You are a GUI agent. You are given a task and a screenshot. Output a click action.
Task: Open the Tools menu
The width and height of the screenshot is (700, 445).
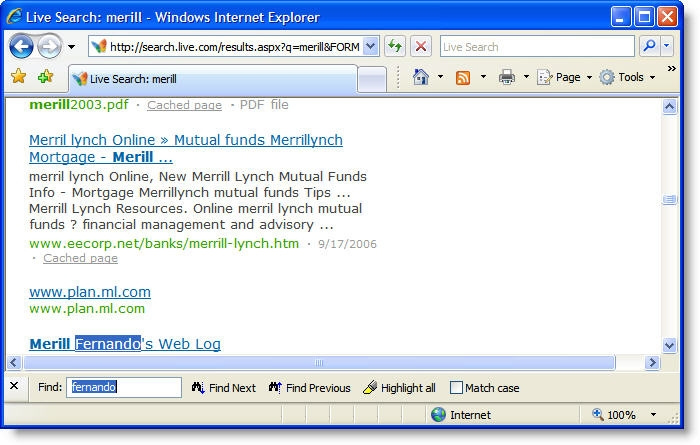pyautogui.click(x=627, y=77)
